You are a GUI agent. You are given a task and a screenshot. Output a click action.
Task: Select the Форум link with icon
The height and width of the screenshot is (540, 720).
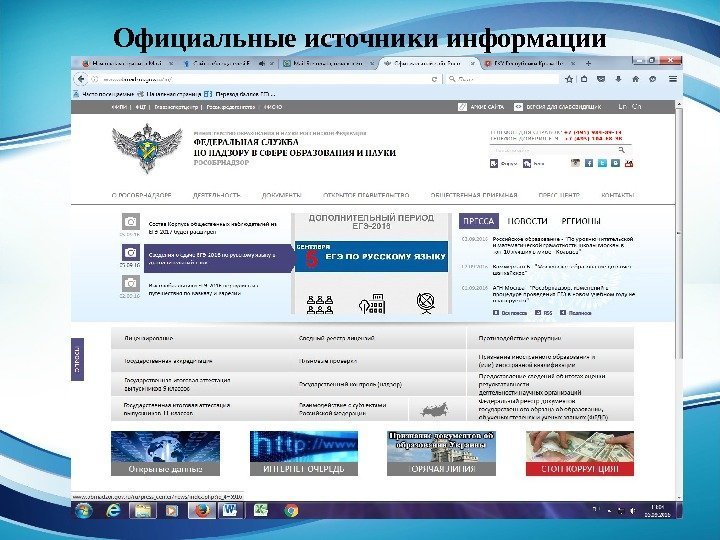[504, 163]
